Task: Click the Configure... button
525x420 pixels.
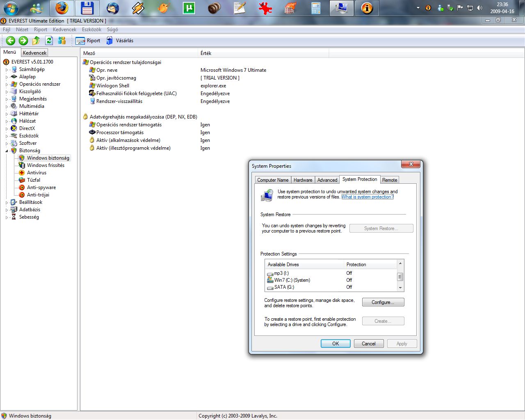Action: point(383,302)
